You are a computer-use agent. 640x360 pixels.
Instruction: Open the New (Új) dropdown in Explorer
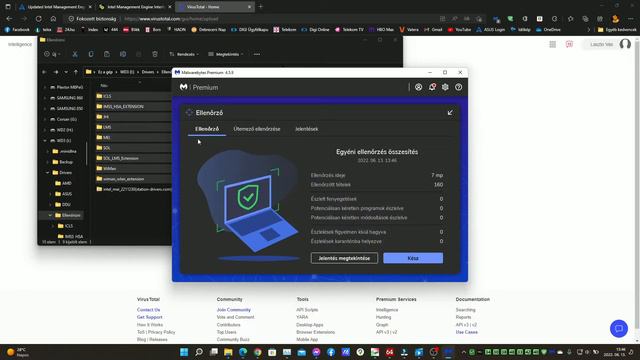pos(52,54)
